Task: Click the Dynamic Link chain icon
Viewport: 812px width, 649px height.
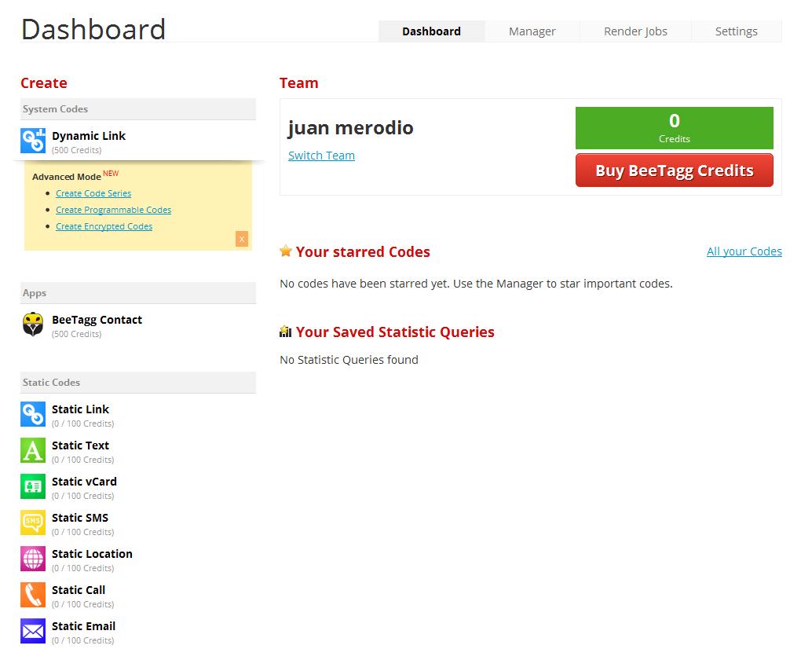Action: [33, 141]
